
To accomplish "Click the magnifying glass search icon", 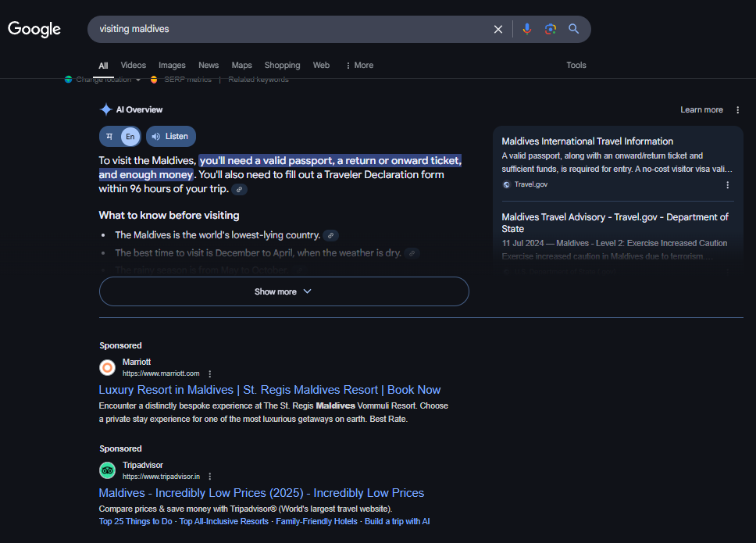I will pos(573,29).
